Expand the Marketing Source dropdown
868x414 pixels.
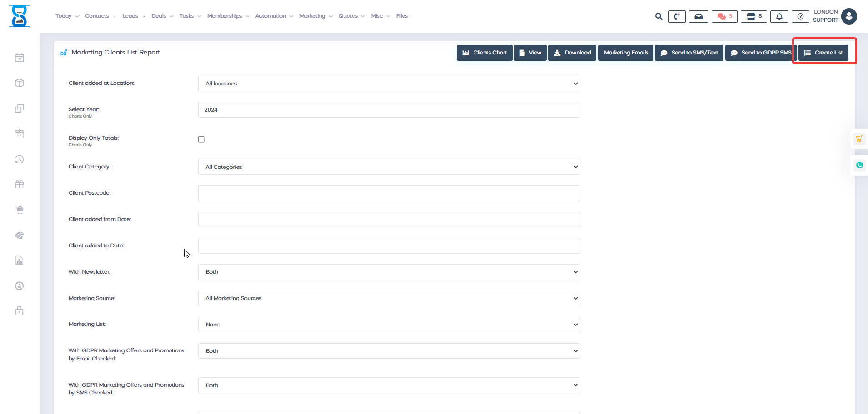[389, 298]
